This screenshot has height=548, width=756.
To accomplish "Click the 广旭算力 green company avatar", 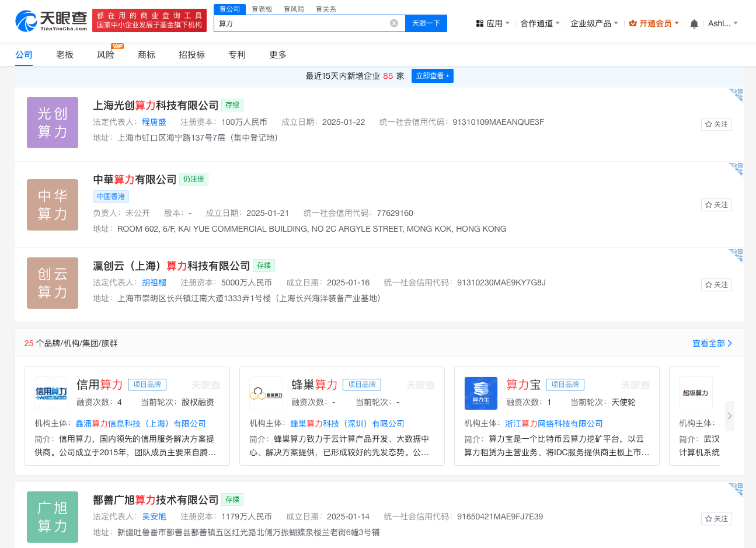I will pyautogui.click(x=53, y=517).
